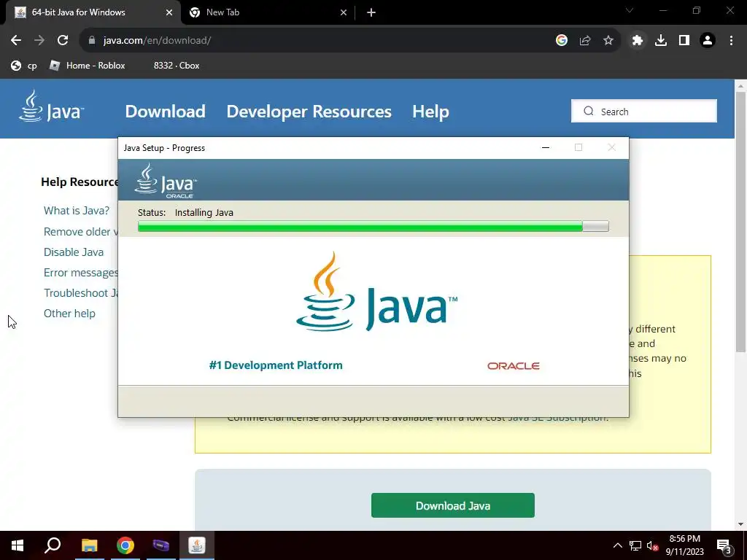The width and height of the screenshot is (747, 560).
Task: Open the tab search chevron
Action: pyautogui.click(x=630, y=10)
